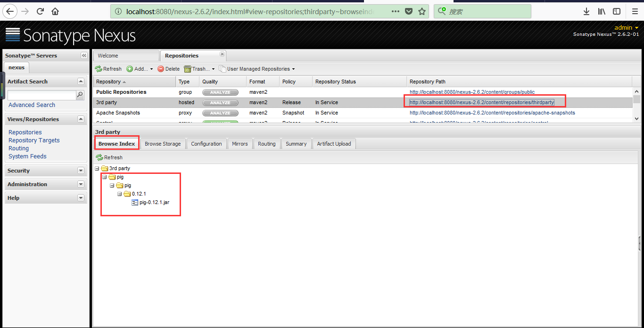Sort by the Repository column header
Viewport: 644px width, 328px height.
coord(134,82)
